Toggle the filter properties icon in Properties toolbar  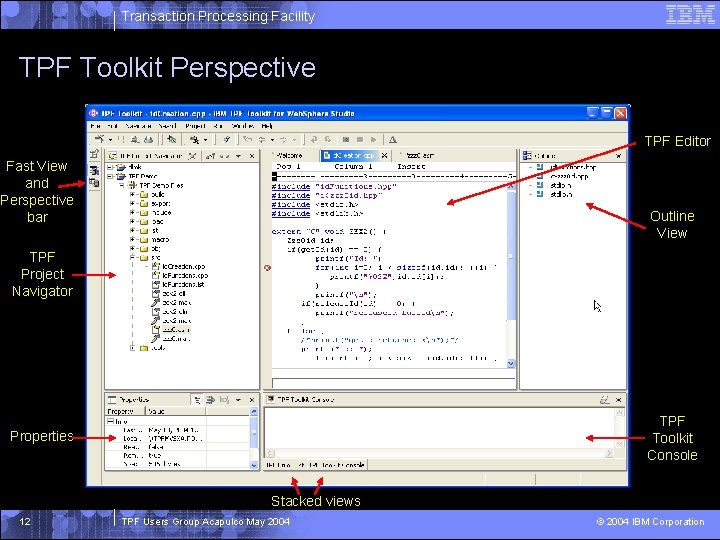click(210, 400)
